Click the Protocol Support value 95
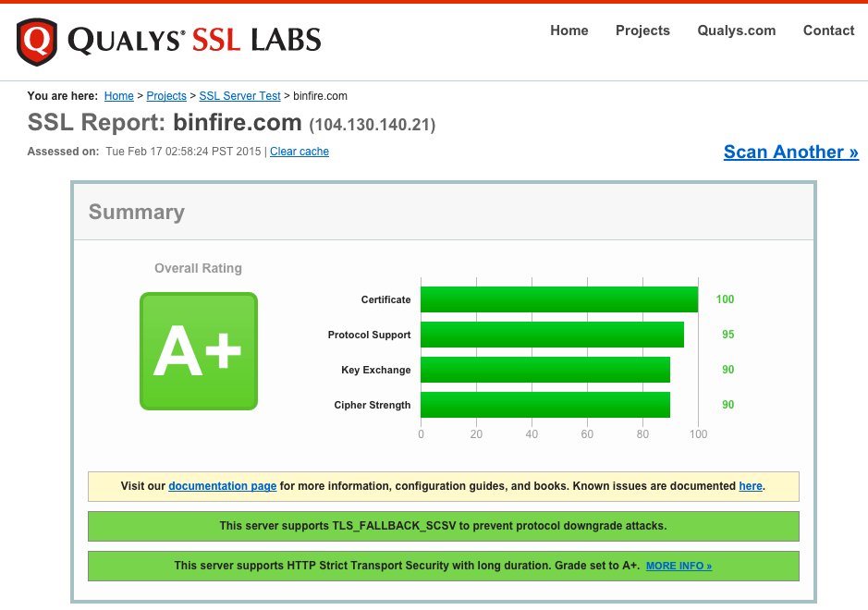This screenshot has width=868, height=610. pos(727,335)
